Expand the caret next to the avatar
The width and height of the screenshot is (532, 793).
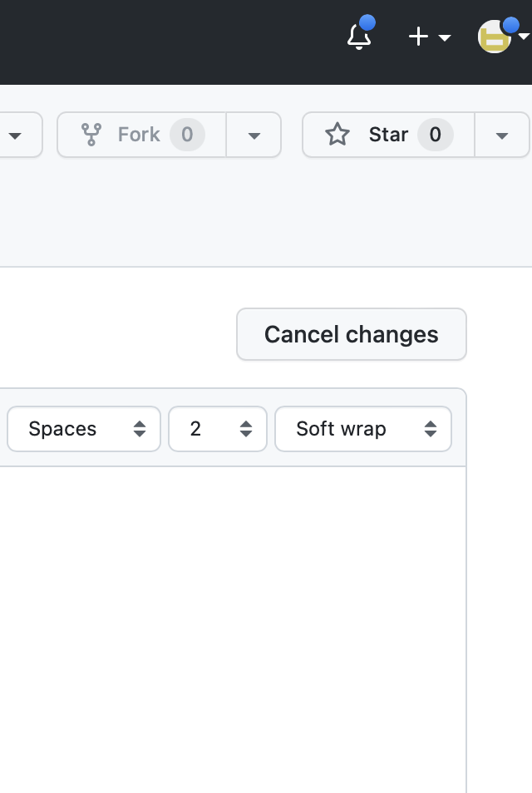tap(524, 37)
